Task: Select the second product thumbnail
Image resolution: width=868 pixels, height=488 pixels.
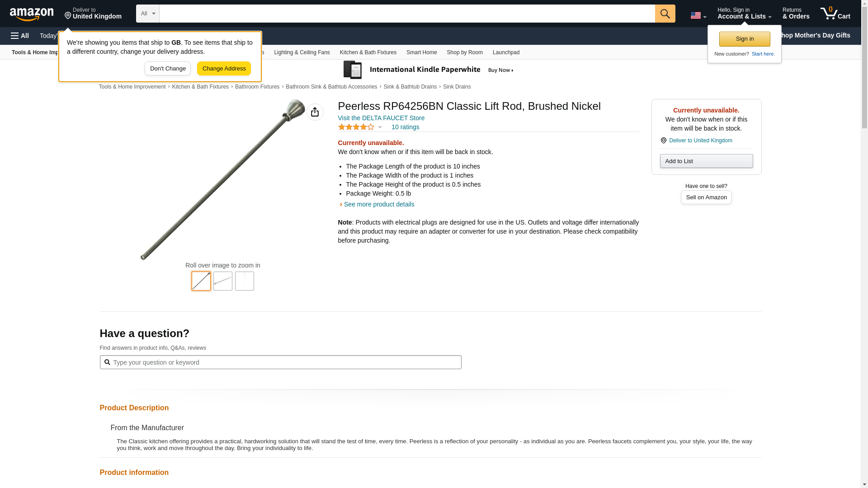Action: pos(223,281)
